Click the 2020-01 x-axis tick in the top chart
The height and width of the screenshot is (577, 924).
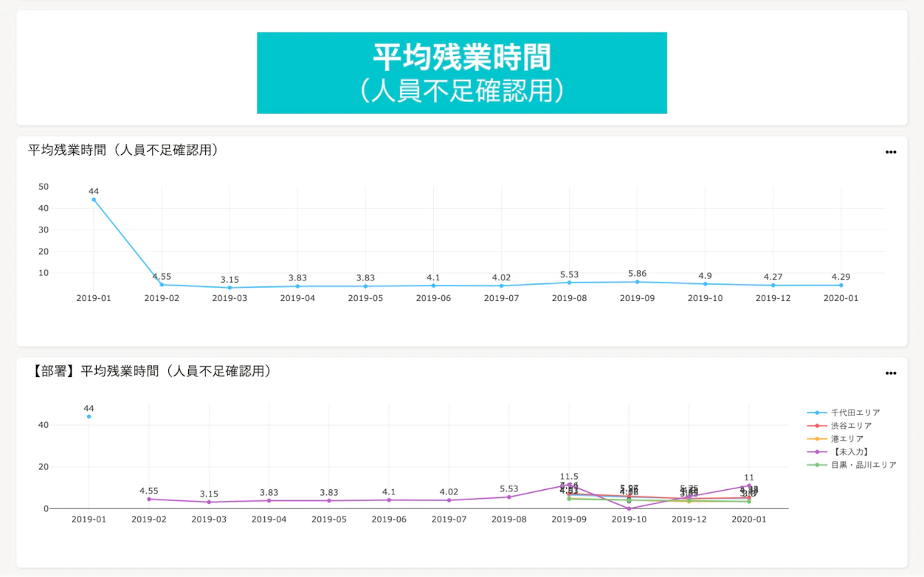pos(841,298)
